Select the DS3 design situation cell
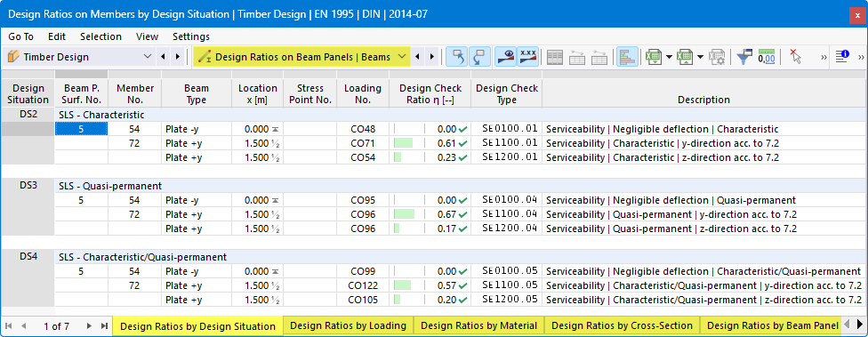 coord(28,186)
